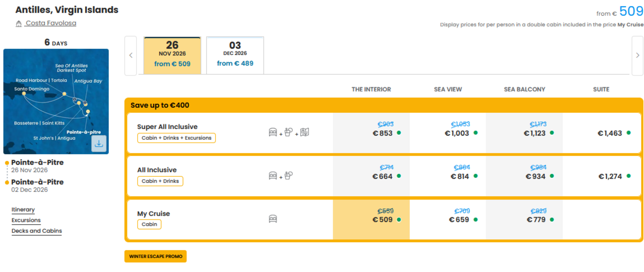The height and width of the screenshot is (272, 644).
Task: Open the Excursions link
Action: tap(26, 220)
